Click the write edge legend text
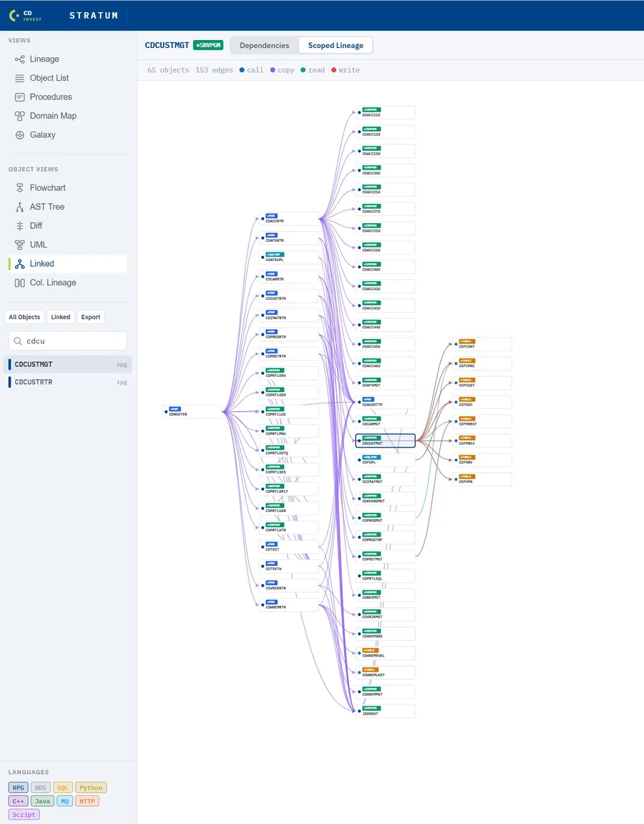 [349, 70]
